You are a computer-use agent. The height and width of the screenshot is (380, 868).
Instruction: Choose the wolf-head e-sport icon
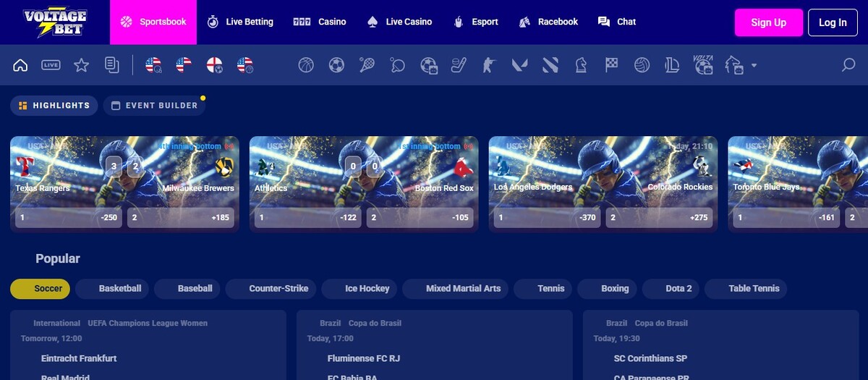coord(734,65)
